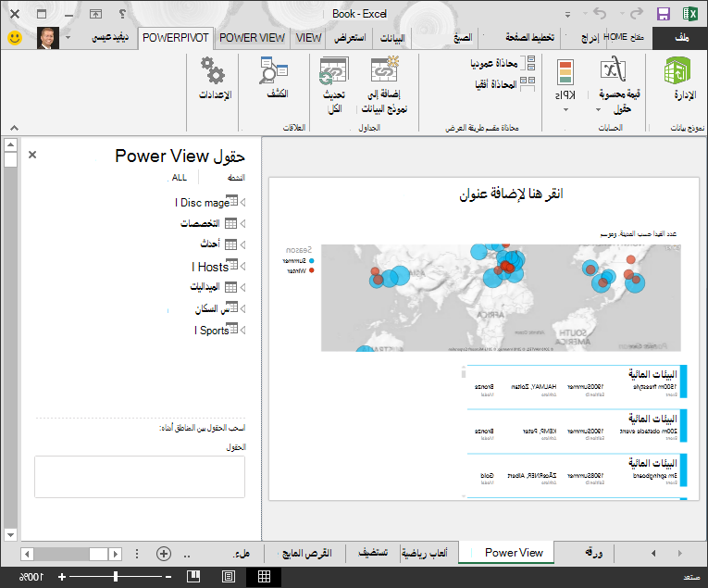Switch to Page Layout view in status bar
708x588 pixels.
click(x=229, y=576)
